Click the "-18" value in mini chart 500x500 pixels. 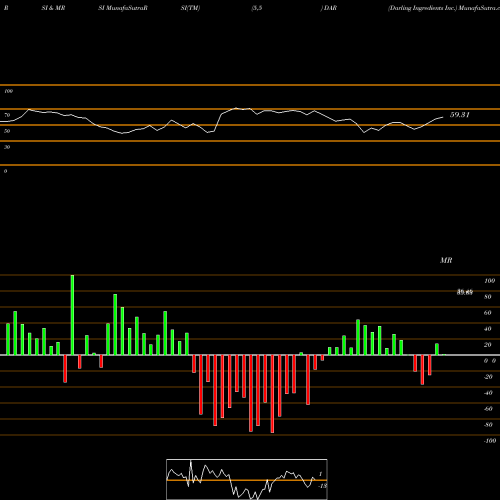point(323,486)
